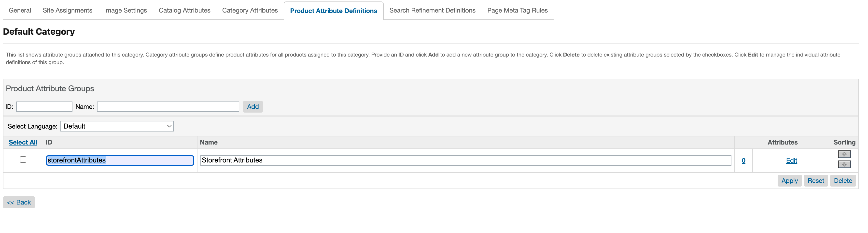Check the storefrontAttributes row checkbox
This screenshot has width=868, height=233.
[23, 160]
